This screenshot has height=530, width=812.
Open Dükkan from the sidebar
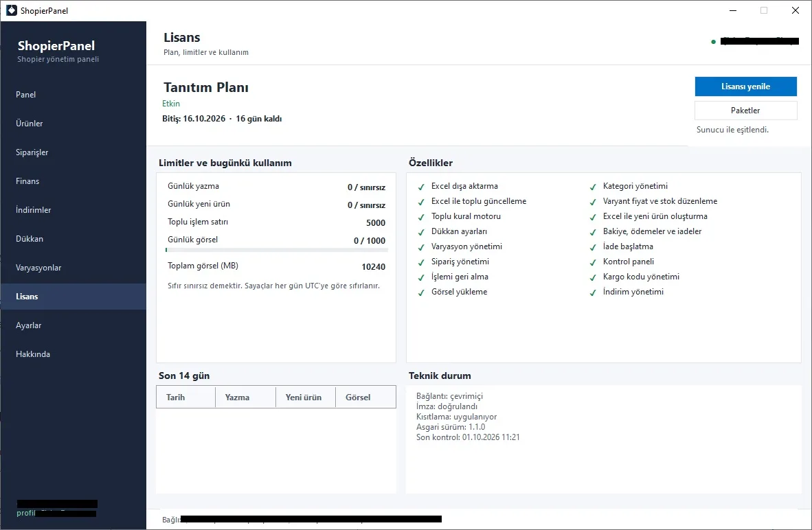73,239
